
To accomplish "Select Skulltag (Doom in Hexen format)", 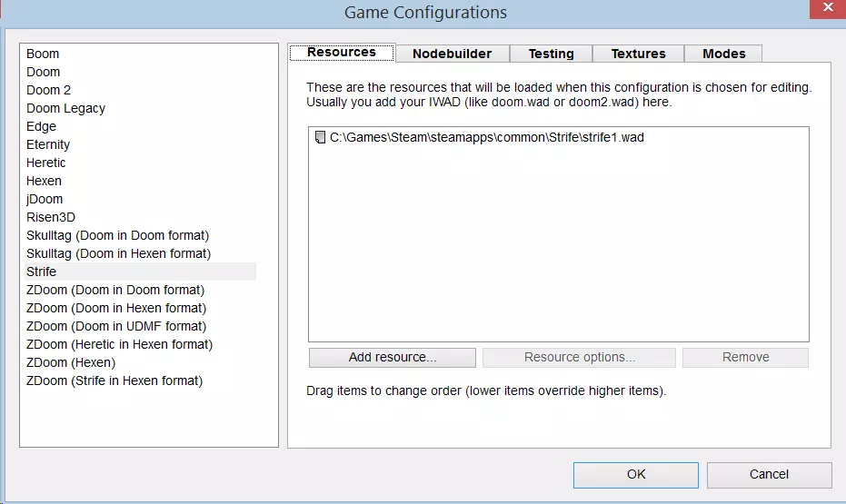I will (118, 253).
